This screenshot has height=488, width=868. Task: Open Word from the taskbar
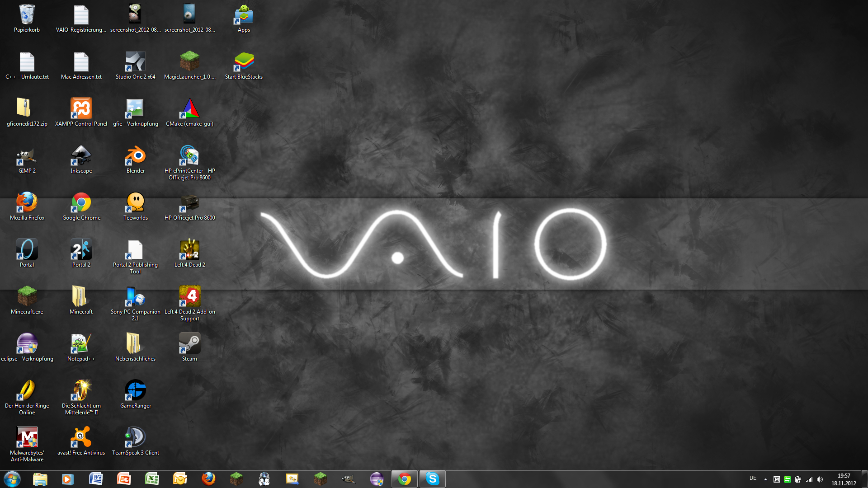(96, 479)
